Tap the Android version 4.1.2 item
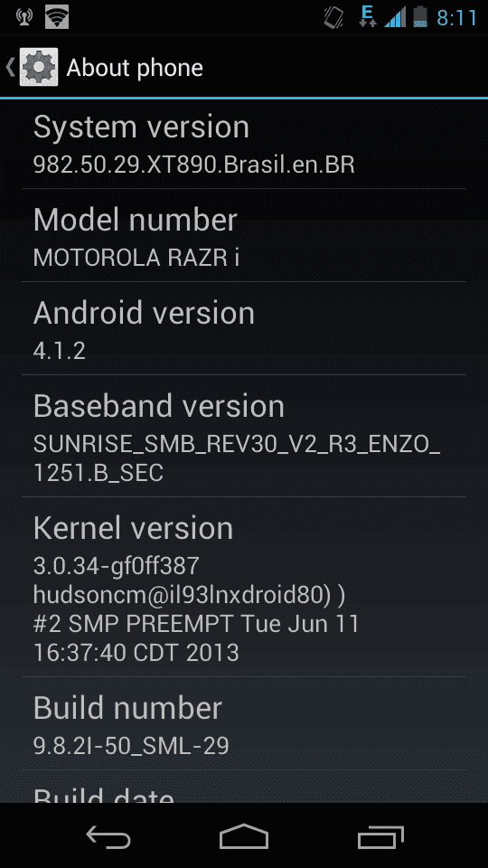This screenshot has height=868, width=488. click(x=244, y=328)
